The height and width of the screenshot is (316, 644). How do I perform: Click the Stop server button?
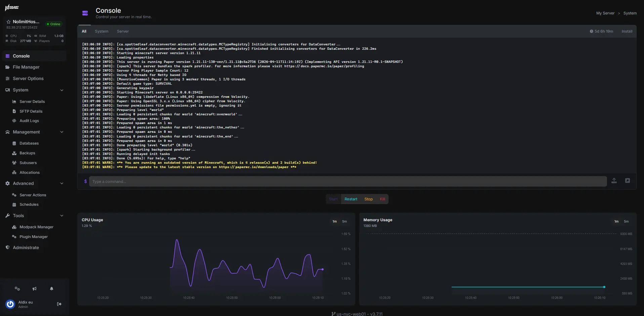click(x=368, y=199)
